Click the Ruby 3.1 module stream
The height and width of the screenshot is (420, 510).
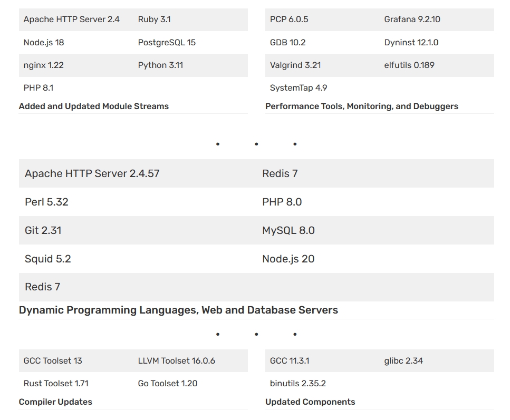tap(155, 19)
